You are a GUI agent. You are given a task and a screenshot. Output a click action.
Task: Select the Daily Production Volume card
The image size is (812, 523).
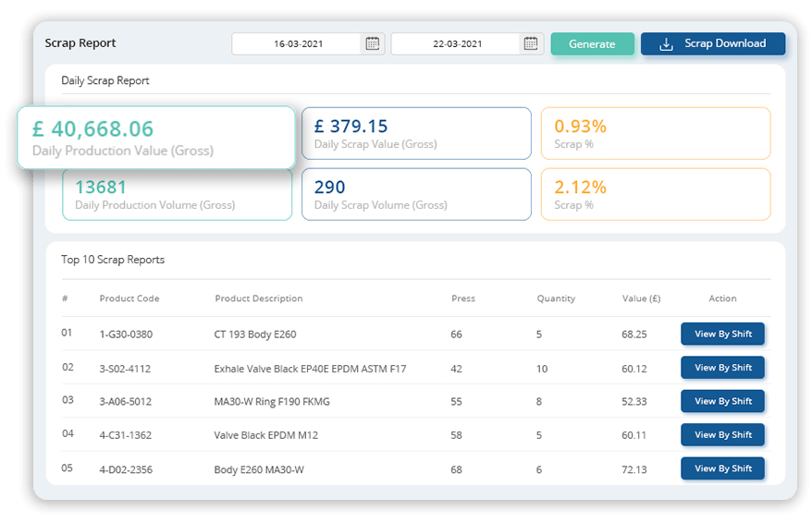(177, 194)
